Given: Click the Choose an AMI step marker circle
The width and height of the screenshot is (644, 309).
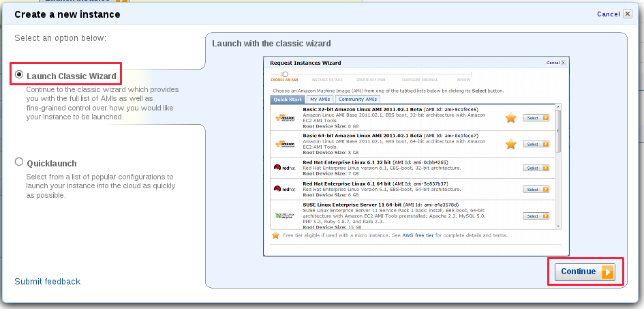Looking at the screenshot, I should pos(285,74).
